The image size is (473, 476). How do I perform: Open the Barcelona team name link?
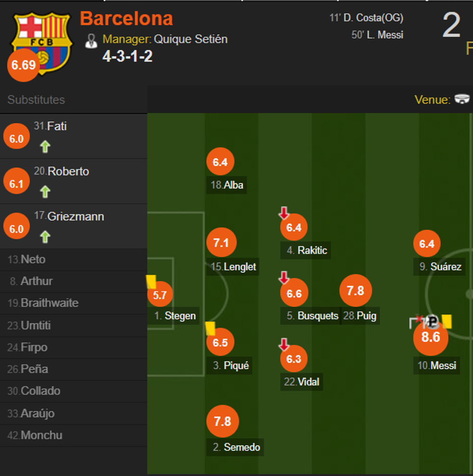[x=126, y=18]
